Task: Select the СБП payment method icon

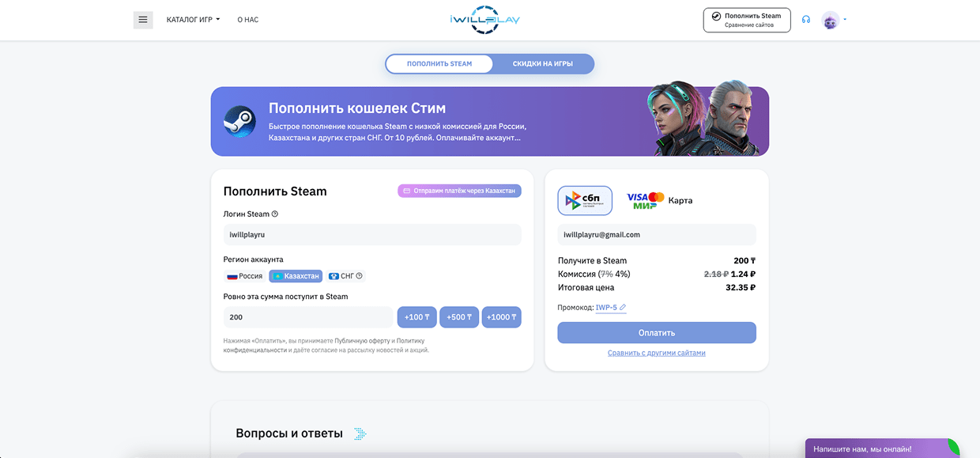Action: (585, 200)
